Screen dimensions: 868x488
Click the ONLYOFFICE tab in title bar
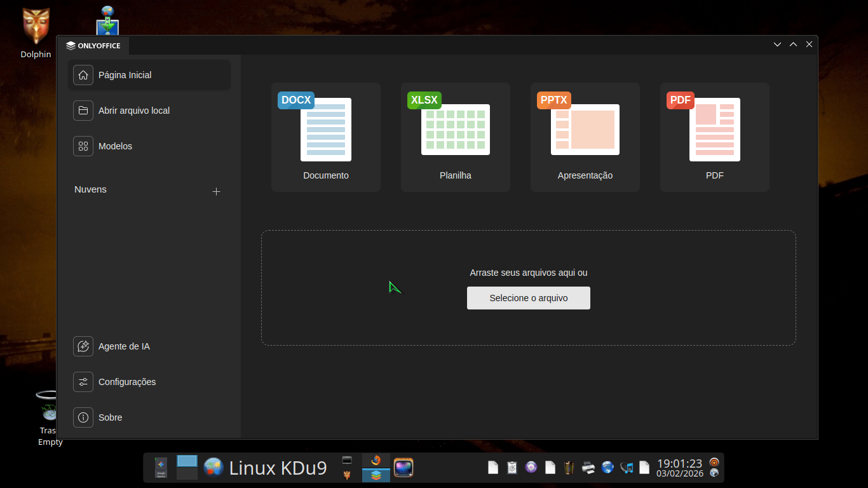point(94,46)
